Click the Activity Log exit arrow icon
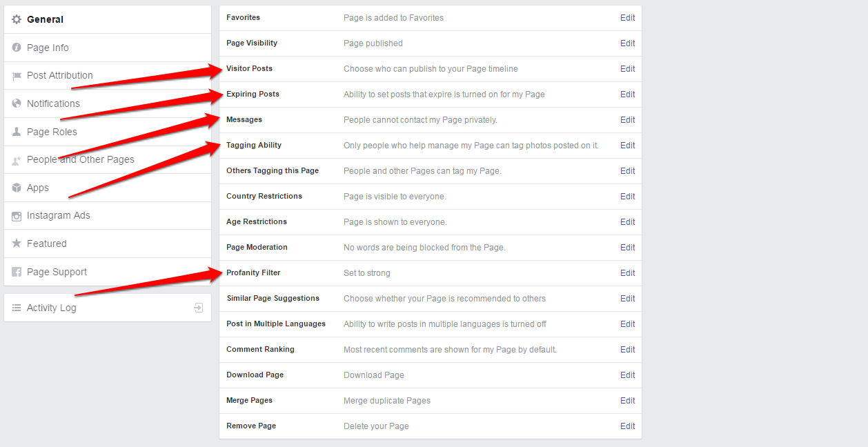This screenshot has height=447, width=868. point(199,308)
